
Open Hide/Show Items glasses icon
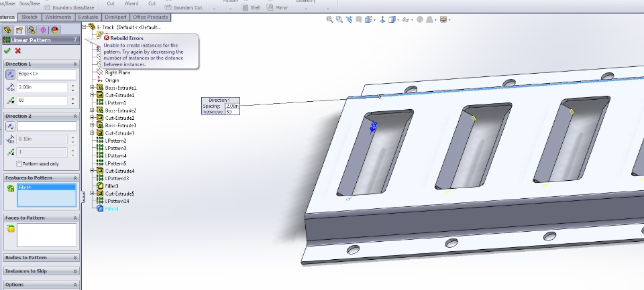[405, 19]
